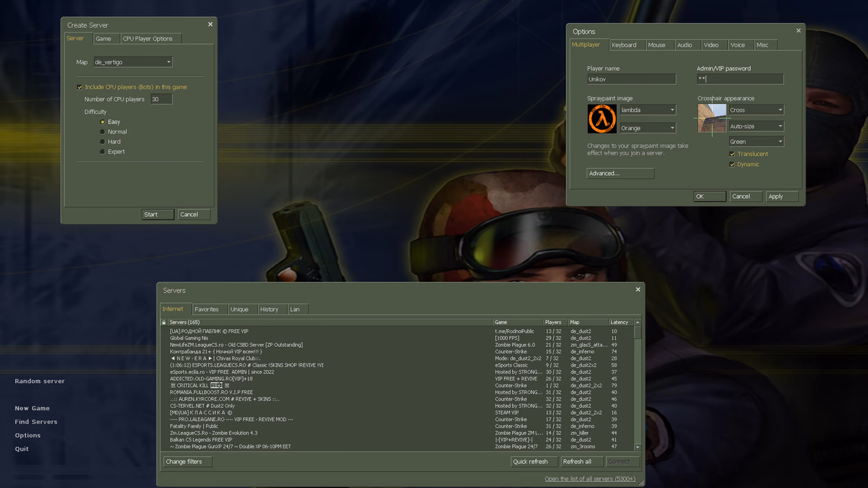
Task: Confirm Options with the OK button
Action: (x=709, y=197)
